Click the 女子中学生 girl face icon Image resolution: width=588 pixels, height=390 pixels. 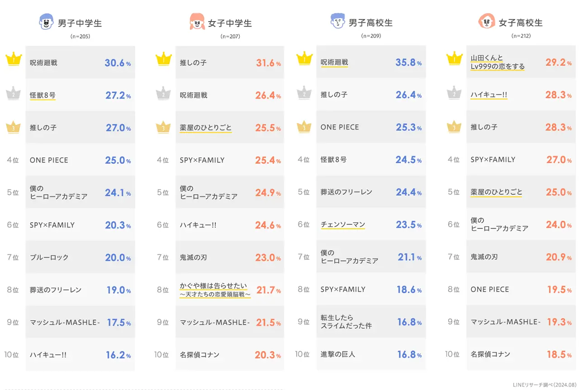click(197, 22)
